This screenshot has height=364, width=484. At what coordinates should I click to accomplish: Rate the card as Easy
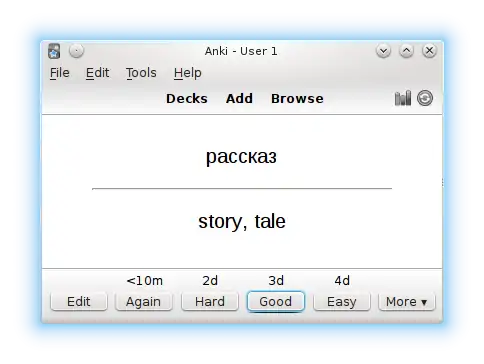click(342, 302)
